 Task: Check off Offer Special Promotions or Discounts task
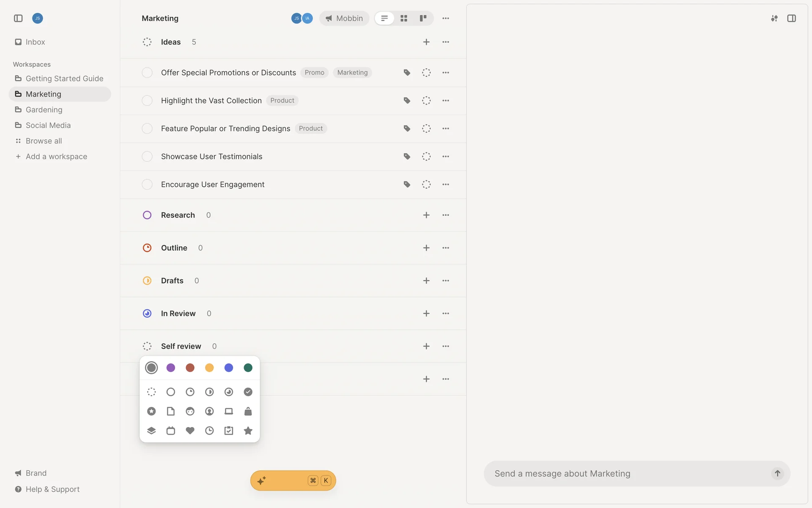pyautogui.click(x=147, y=72)
